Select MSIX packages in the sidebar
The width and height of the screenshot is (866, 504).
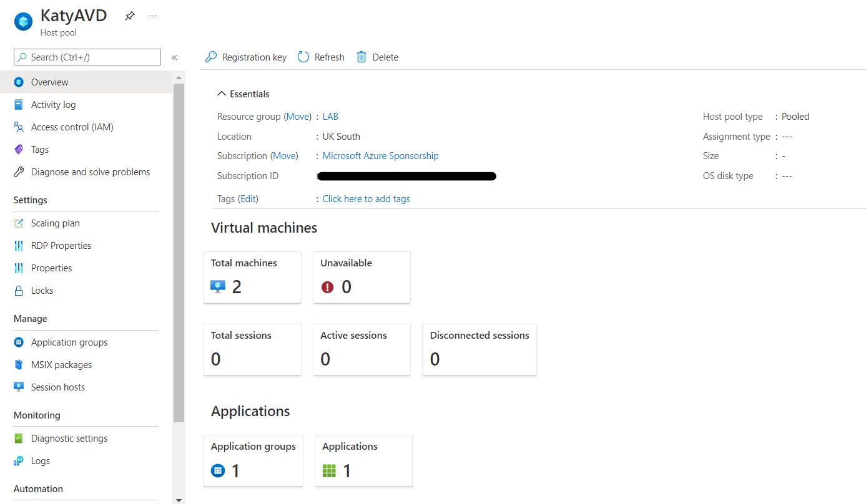pyautogui.click(x=62, y=364)
